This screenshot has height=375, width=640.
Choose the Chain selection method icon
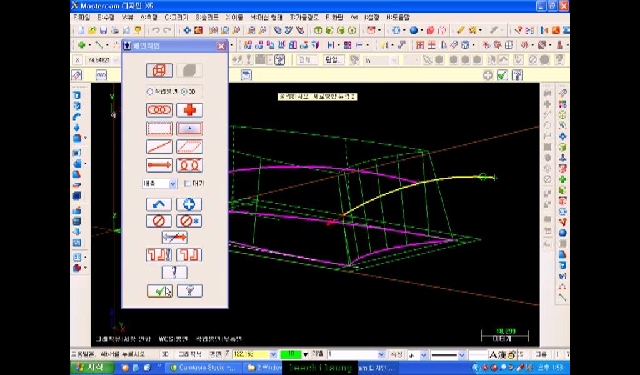(159, 110)
